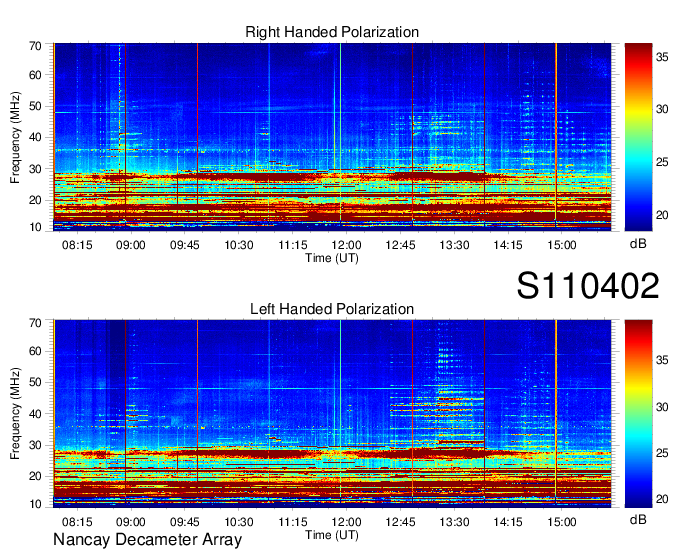The width and height of the screenshot is (680, 552).
Task: Click 13:30 tick on right-handed plot time axis
Action: 454,245
